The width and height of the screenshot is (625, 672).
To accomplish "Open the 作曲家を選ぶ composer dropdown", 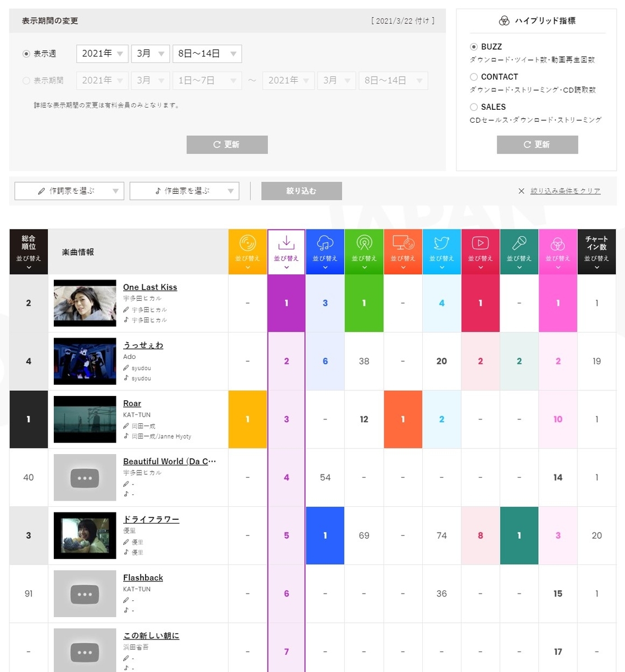I will pyautogui.click(x=184, y=191).
